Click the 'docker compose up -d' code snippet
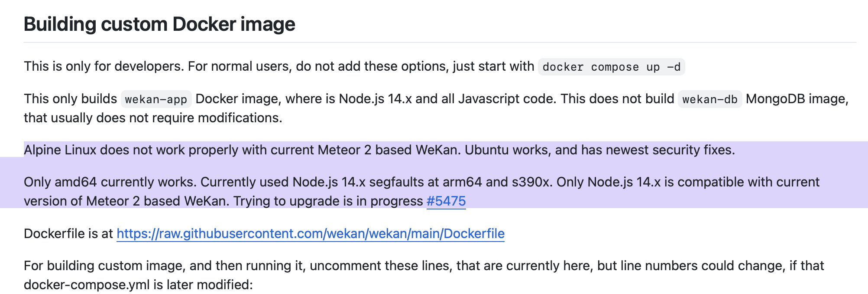This screenshot has width=868, height=294. [x=611, y=67]
